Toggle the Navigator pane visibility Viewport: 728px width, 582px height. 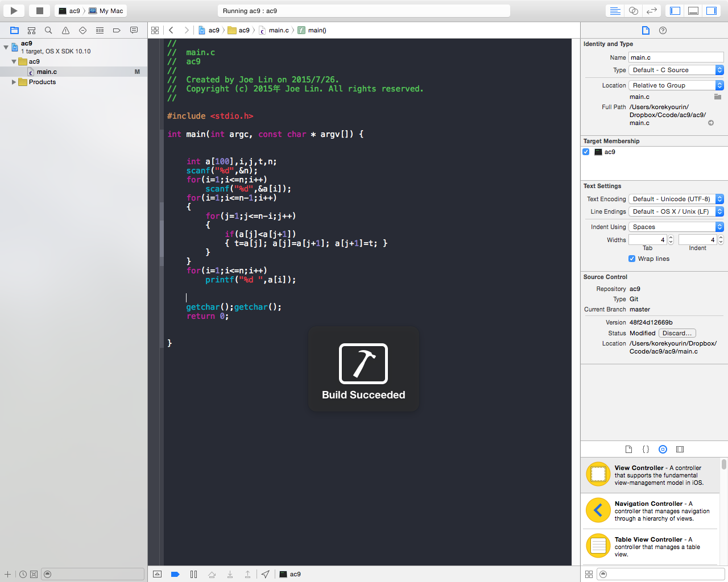tap(675, 11)
